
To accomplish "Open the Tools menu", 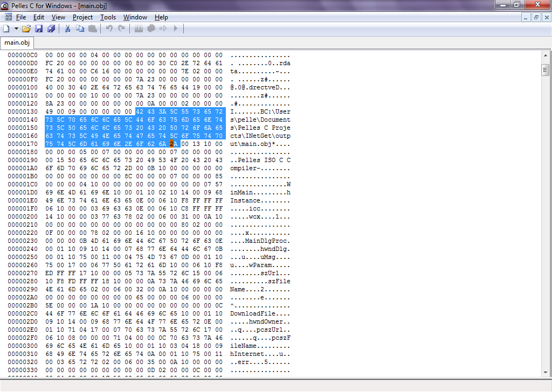I will [x=108, y=17].
